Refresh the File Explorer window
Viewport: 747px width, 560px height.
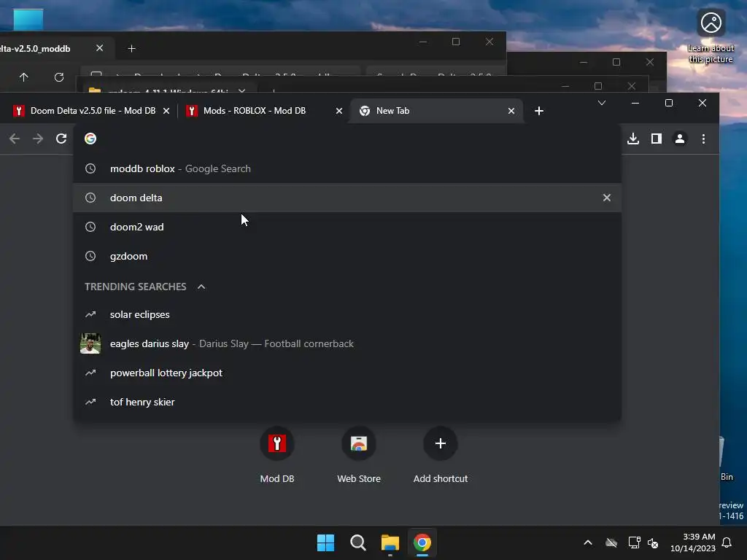click(x=59, y=77)
